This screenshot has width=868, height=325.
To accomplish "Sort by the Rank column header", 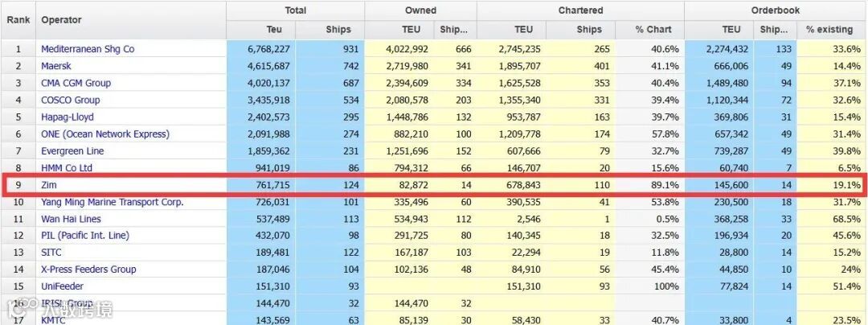I will (18, 20).
